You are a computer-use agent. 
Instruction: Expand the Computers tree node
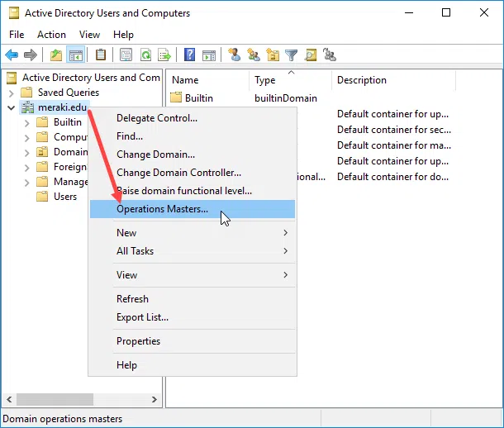click(x=27, y=138)
